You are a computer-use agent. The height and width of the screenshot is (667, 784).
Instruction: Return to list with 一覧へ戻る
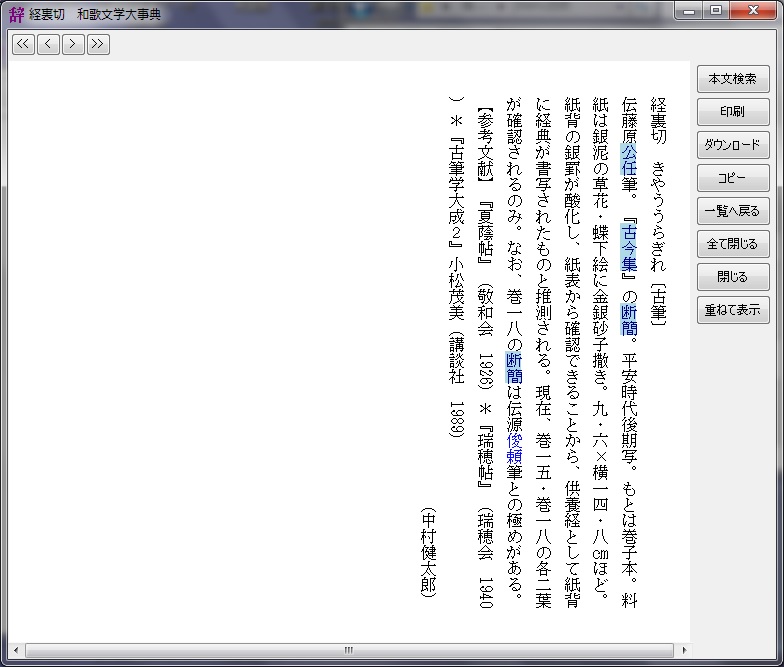click(x=733, y=211)
